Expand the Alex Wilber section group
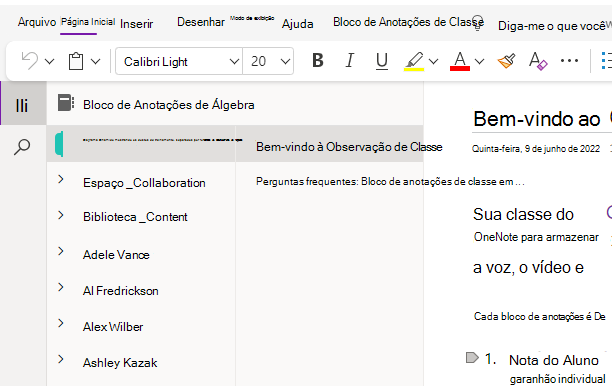612x386 pixels. pos(61,323)
